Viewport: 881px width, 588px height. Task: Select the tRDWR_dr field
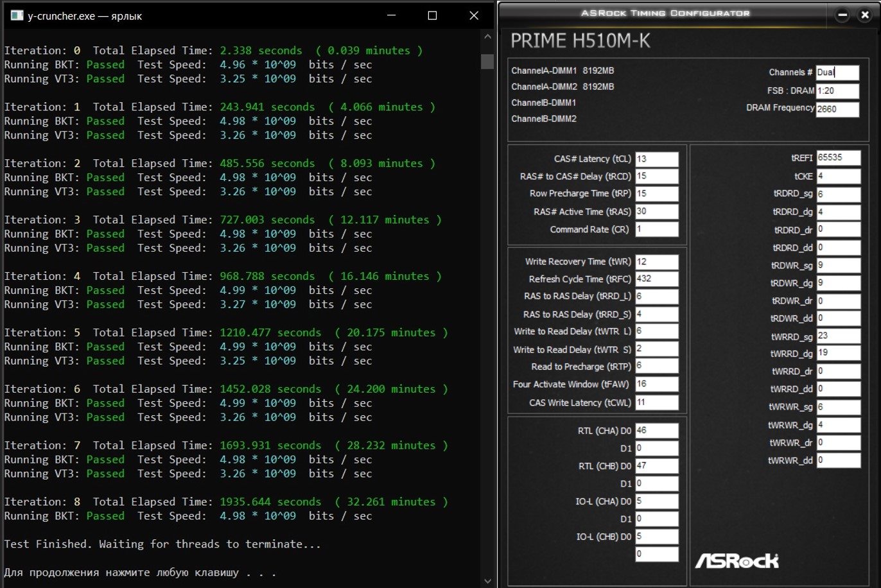[838, 300]
